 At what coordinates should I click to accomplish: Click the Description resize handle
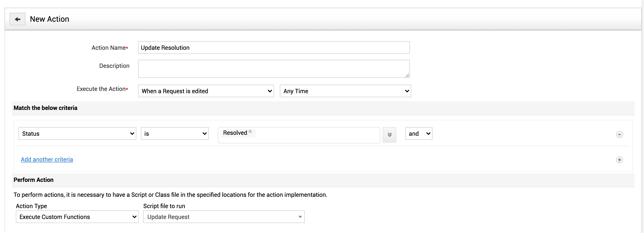point(407,75)
